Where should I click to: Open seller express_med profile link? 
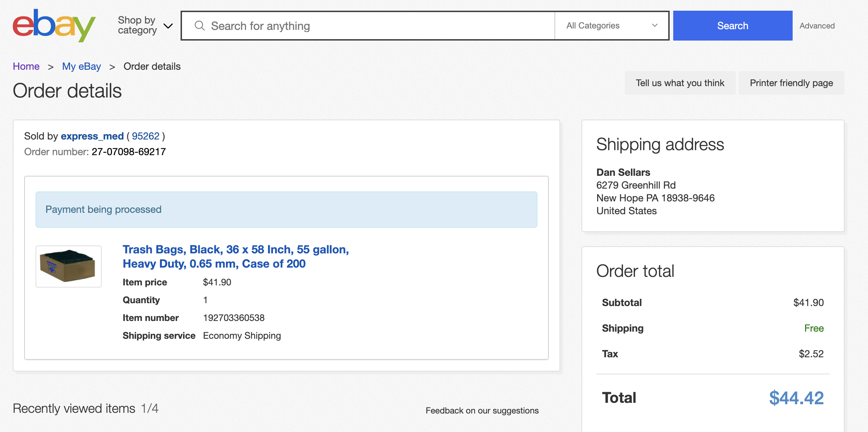point(92,136)
